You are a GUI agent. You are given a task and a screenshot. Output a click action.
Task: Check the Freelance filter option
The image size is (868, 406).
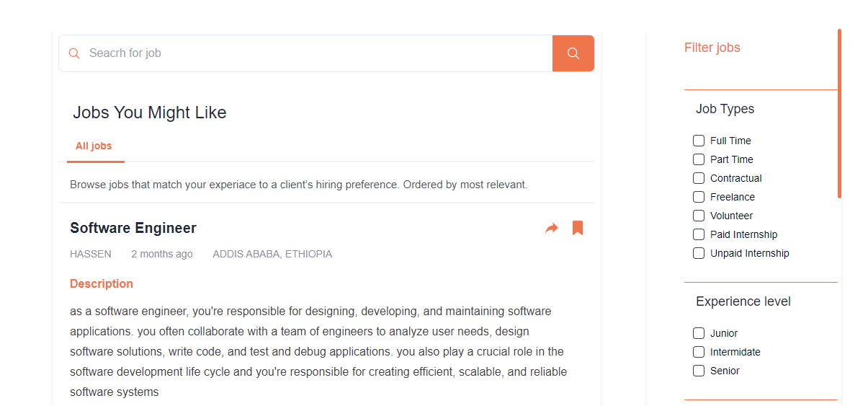pyautogui.click(x=699, y=197)
